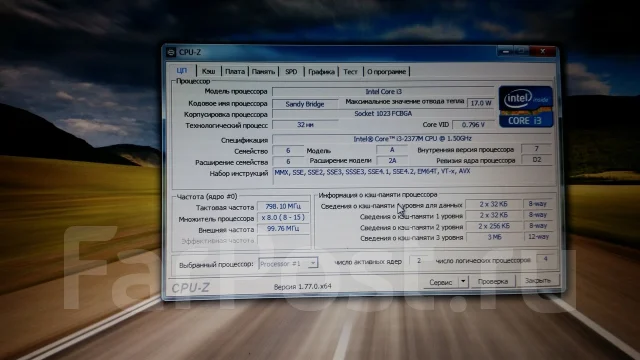The height and width of the screenshot is (360, 640).
Task: Open the О программе tab
Action: click(386, 72)
